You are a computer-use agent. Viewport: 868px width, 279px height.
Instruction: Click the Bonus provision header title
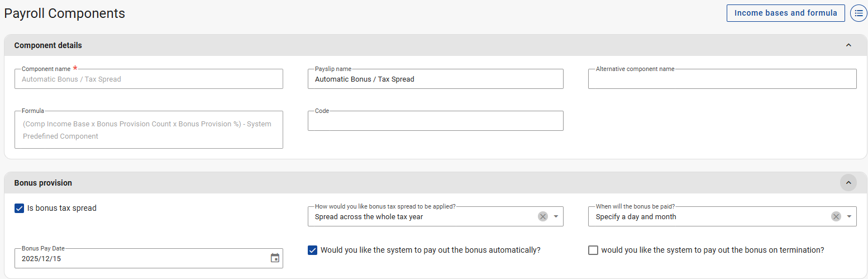(x=43, y=183)
